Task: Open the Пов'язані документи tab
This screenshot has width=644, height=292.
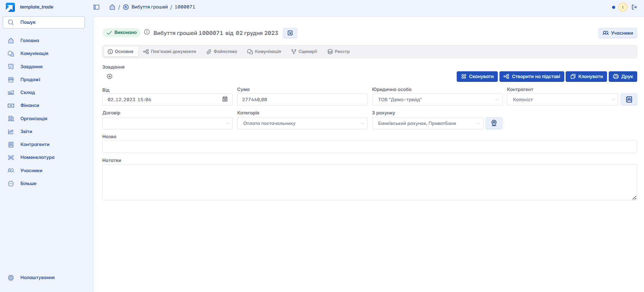Action: (170, 52)
